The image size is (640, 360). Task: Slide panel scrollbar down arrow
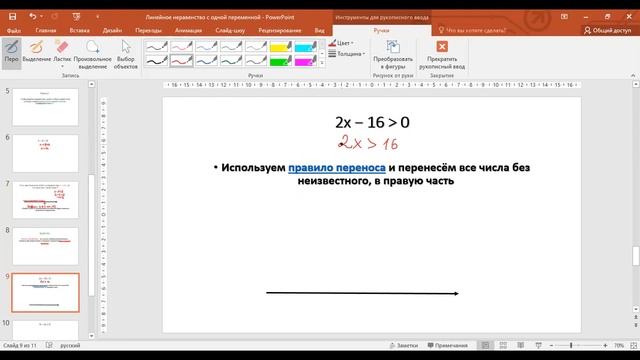point(91,336)
